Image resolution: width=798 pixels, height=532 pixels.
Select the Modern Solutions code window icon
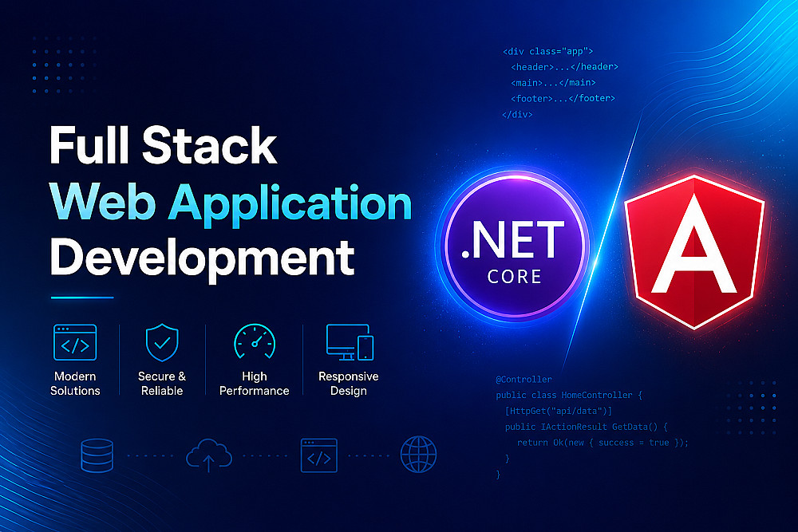(75, 342)
